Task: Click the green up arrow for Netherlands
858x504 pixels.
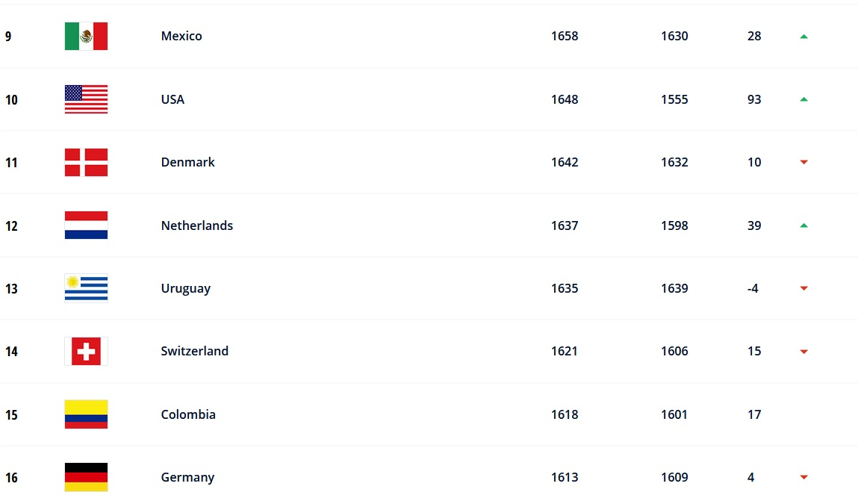Action: click(803, 225)
